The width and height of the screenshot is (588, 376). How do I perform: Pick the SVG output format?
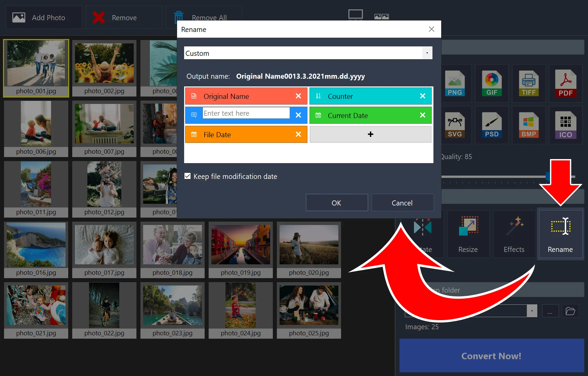(455, 125)
